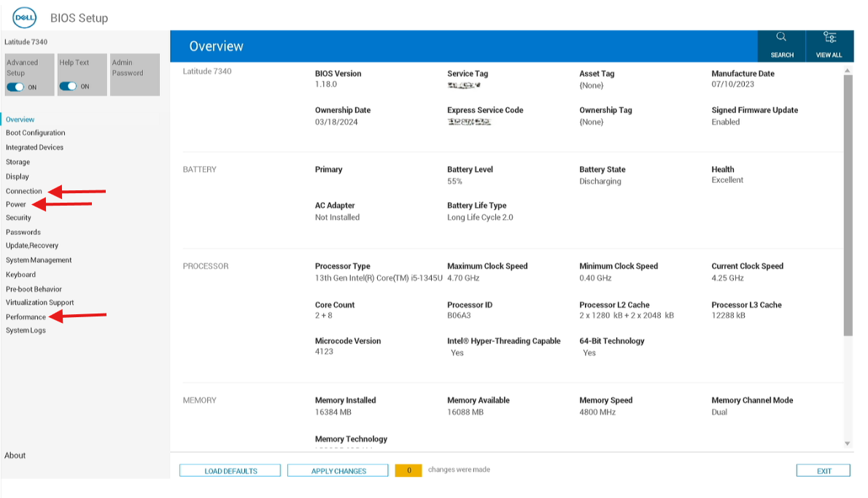Click the Processor ID B06A3 value
Image resolution: width=868 pixels, height=498 pixels.
[x=459, y=316]
